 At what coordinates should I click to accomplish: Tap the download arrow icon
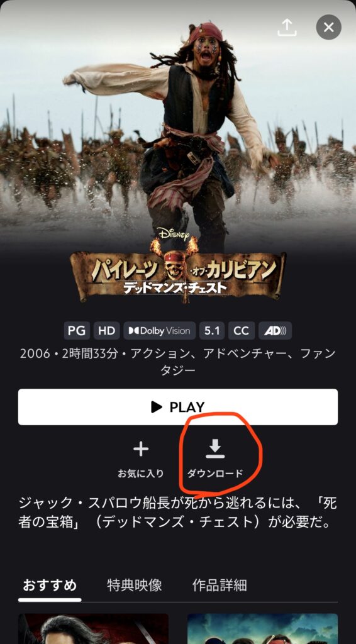pos(215,448)
